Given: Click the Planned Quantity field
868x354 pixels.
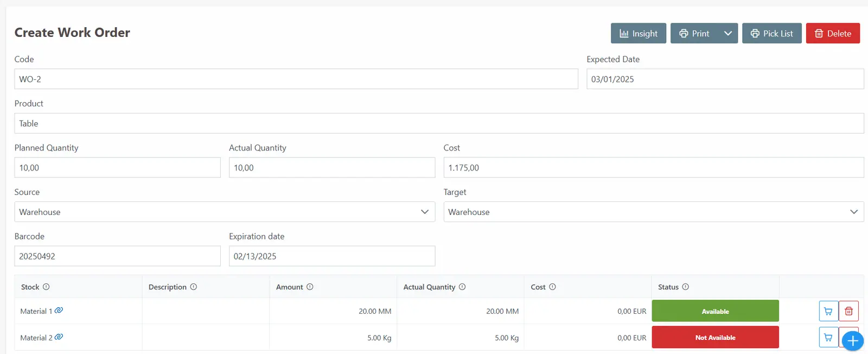Looking at the screenshot, I should pos(117,167).
